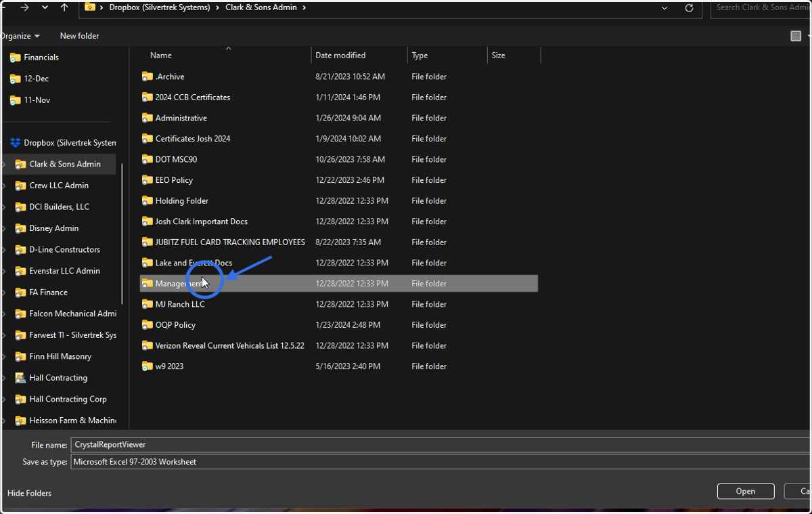
Task: Select JUBITZ FUEL CARD TRACKING folder icon
Action: [x=147, y=242]
